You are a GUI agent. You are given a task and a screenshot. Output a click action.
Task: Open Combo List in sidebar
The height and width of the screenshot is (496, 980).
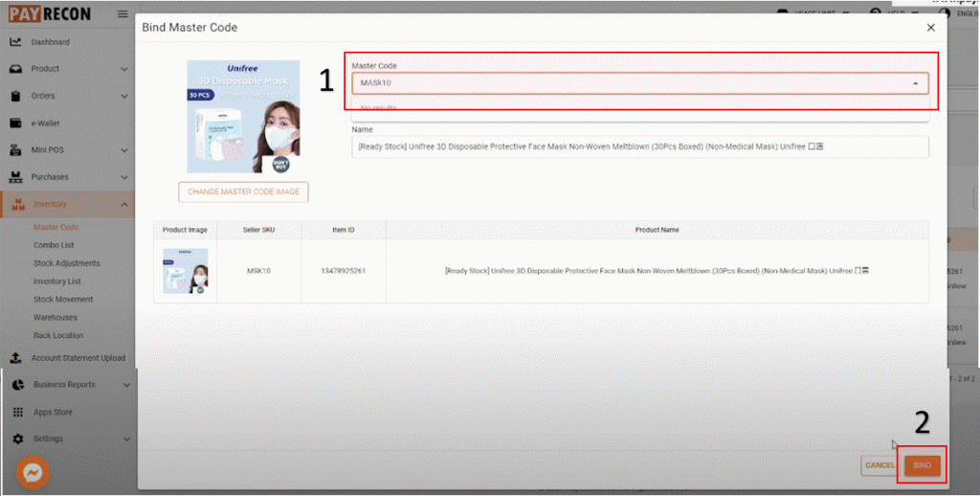54,245
